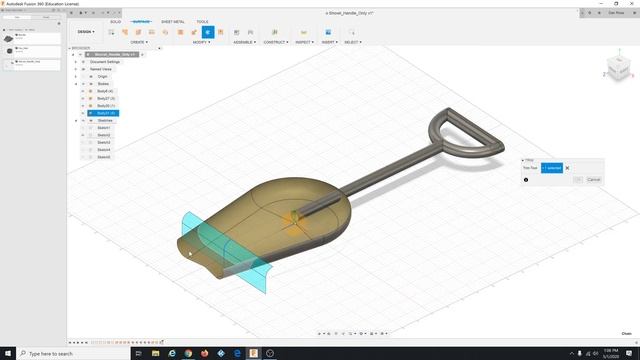Open Viewports options in the navigation bar
Viewport: 640px width, 360px height.
383,333
